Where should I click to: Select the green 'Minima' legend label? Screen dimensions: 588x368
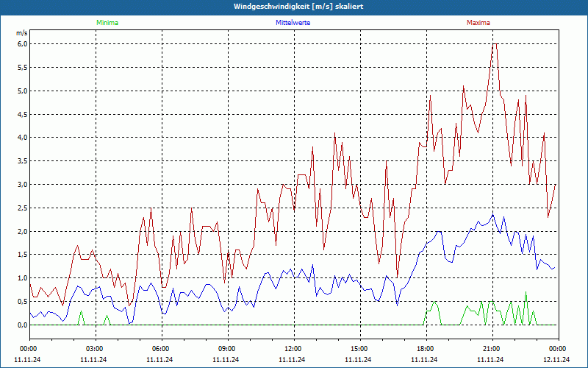coord(107,23)
